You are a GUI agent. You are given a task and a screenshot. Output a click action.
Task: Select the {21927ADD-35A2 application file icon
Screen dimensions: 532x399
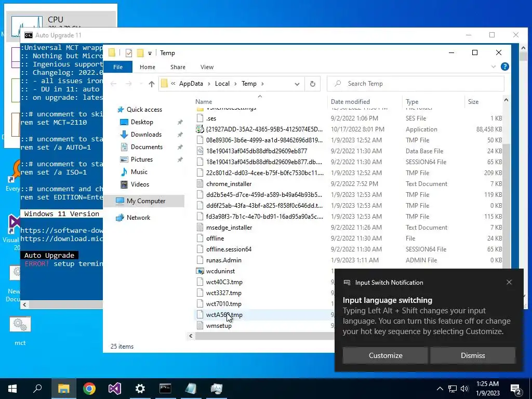point(200,129)
